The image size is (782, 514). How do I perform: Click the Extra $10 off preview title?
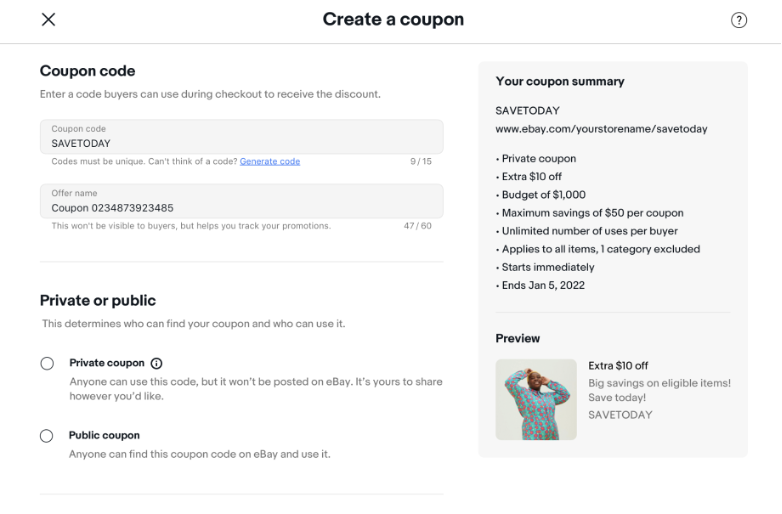(618, 365)
